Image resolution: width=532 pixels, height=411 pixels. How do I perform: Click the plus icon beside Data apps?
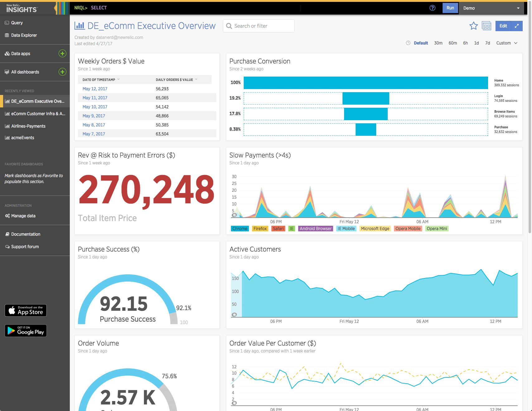(62, 53)
